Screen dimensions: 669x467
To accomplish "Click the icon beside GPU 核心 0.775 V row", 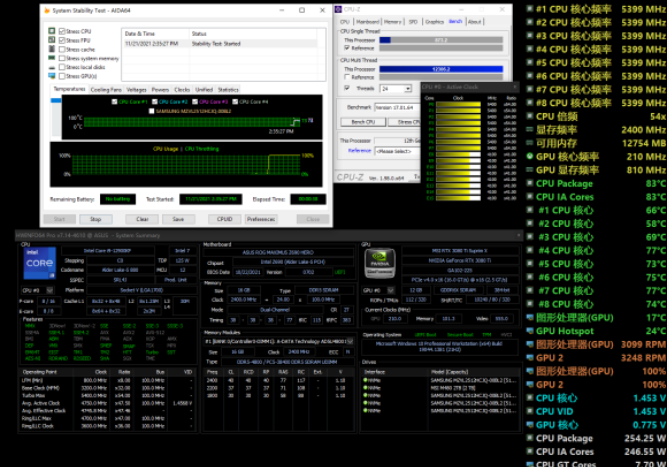I will (530, 424).
